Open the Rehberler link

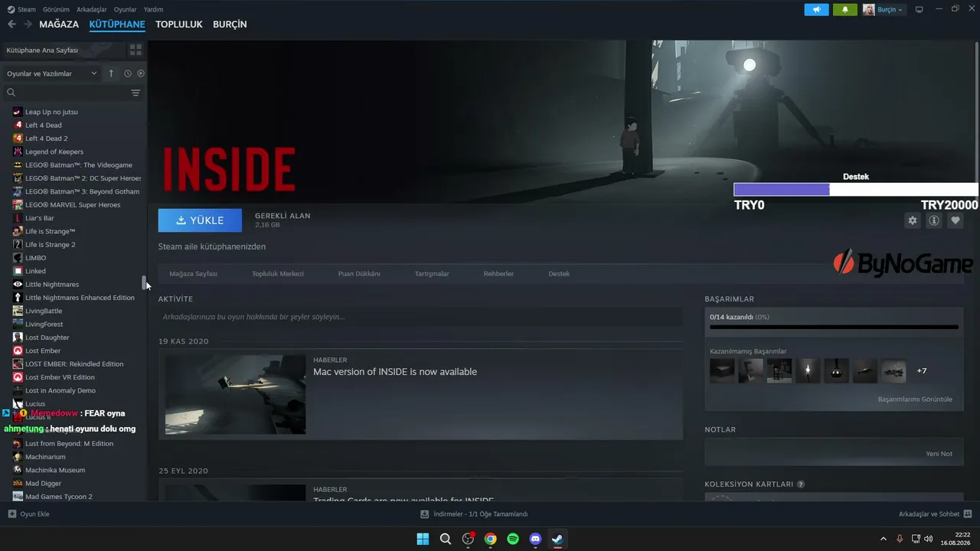pos(498,274)
